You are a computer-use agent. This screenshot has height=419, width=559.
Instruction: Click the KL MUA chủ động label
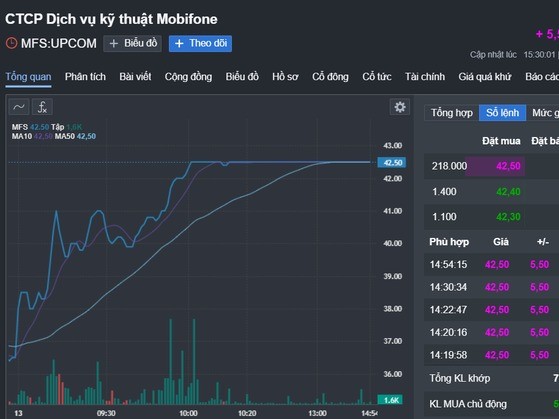pyautogui.click(x=468, y=404)
